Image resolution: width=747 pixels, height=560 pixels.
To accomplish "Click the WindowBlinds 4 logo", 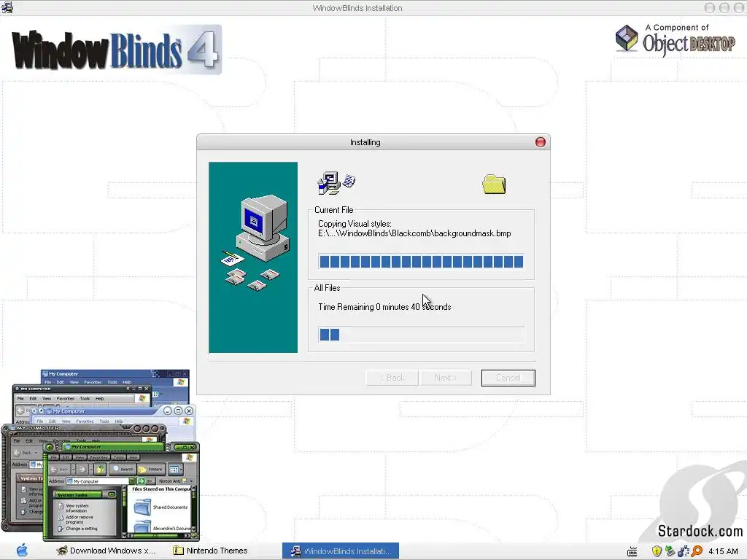I will 117,50.
